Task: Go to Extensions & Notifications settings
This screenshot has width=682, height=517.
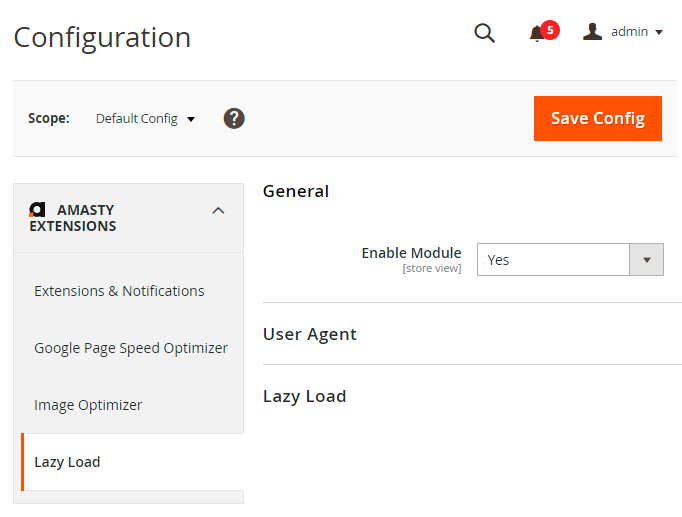Action: click(x=119, y=291)
